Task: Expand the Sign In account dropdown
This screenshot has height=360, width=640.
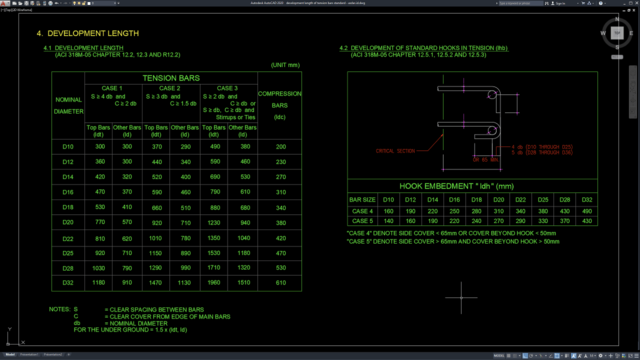Action: (x=578, y=3)
